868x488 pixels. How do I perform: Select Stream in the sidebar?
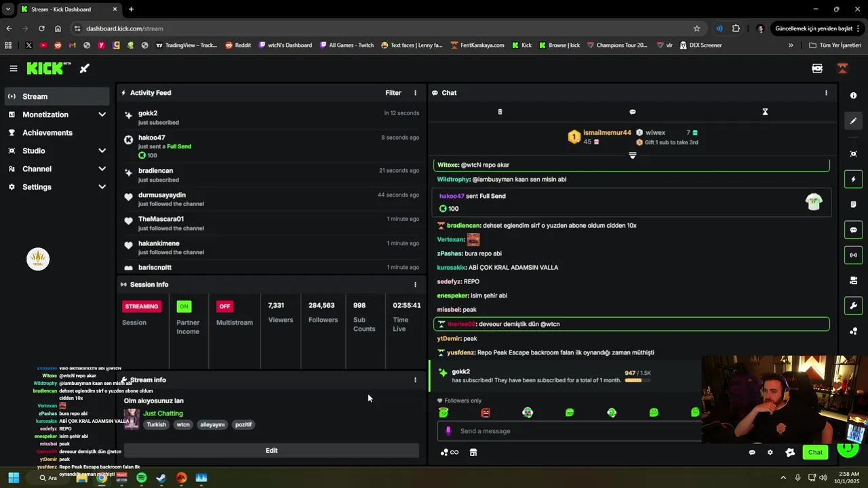56,96
